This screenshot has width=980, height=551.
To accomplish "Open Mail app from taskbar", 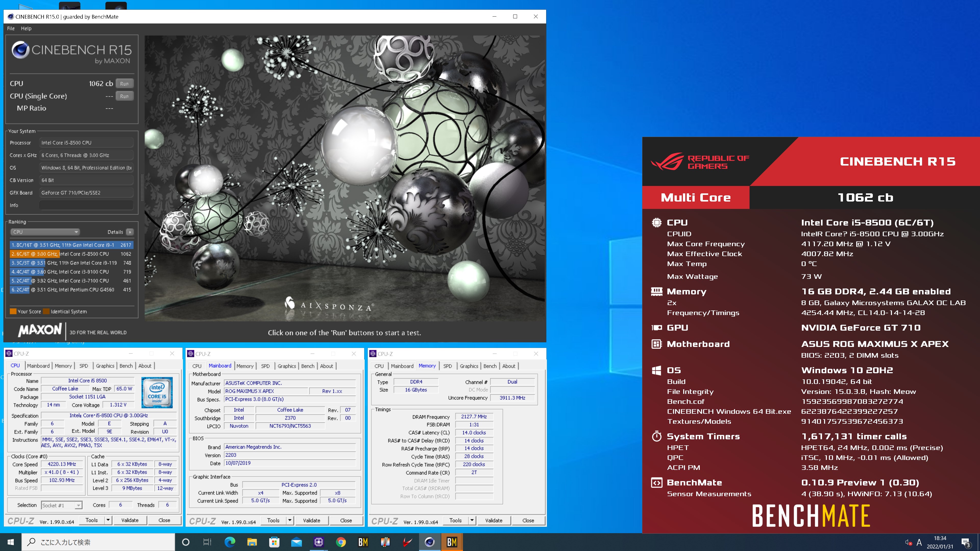I will 296,542.
